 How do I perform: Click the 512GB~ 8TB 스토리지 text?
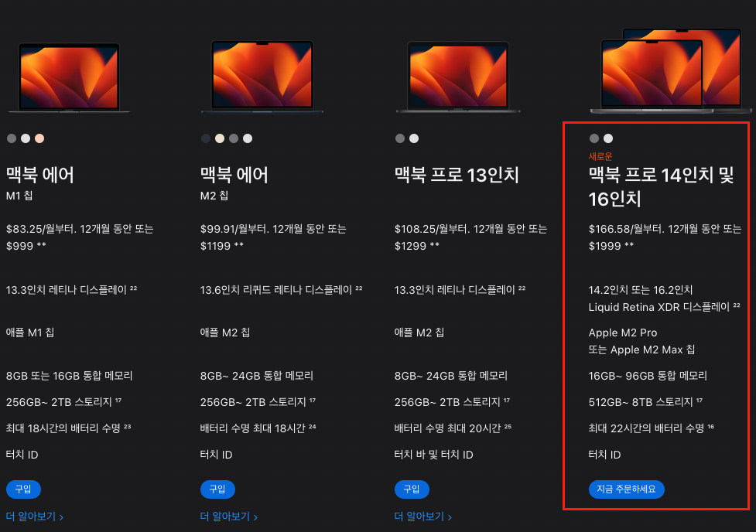pos(640,402)
